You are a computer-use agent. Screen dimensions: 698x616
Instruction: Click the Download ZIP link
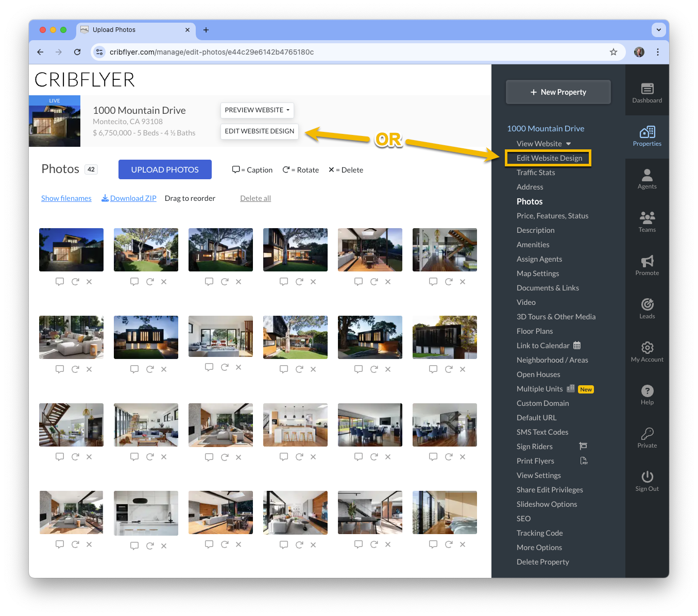tap(129, 198)
